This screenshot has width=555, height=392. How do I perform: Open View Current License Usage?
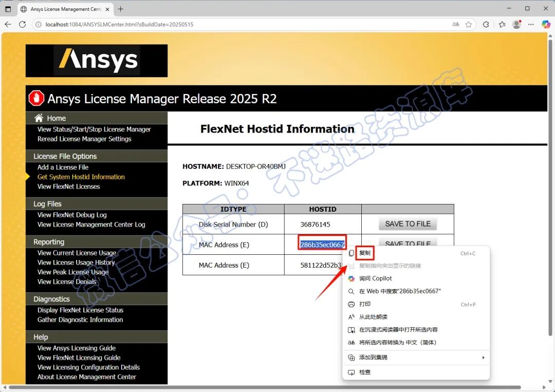[77, 253]
